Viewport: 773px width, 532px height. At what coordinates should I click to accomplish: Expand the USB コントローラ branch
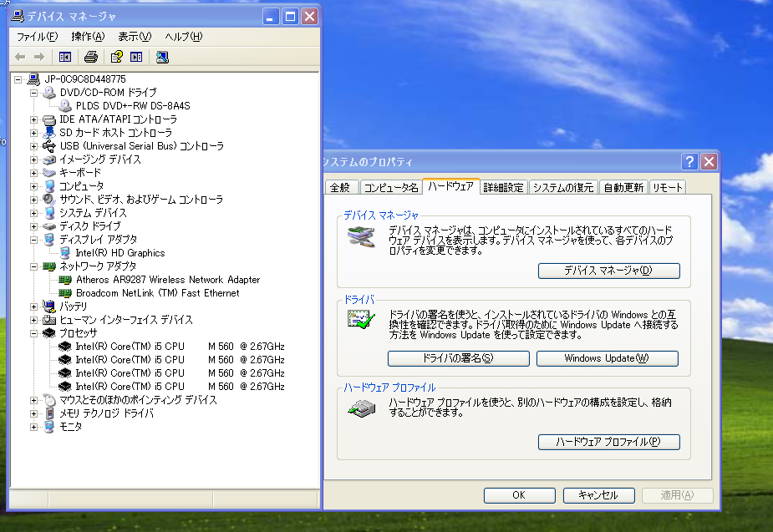click(33, 146)
